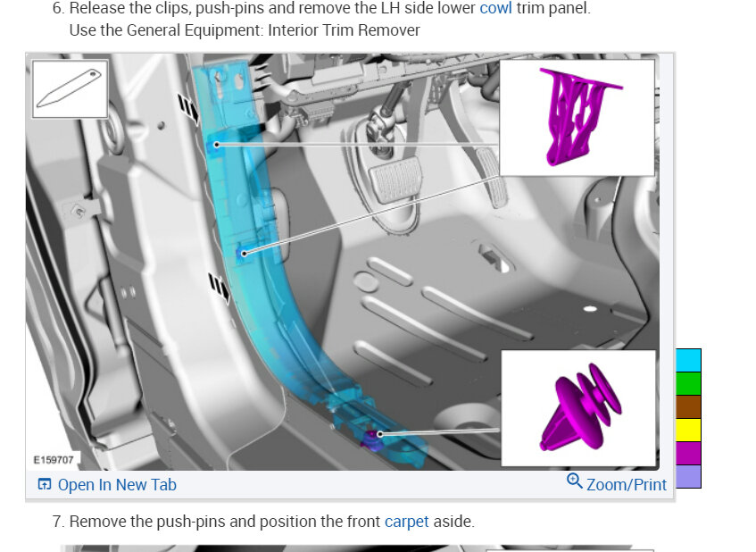Click the Zoom/Print magnifier icon
Screen dimensions: 756x552
click(574, 481)
